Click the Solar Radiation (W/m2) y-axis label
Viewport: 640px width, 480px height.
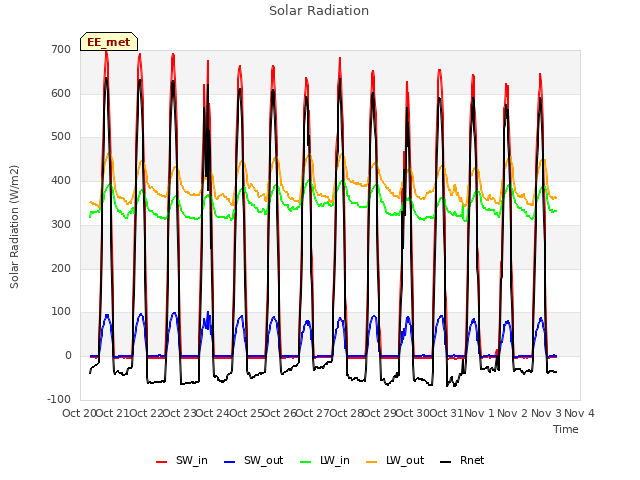14,227
